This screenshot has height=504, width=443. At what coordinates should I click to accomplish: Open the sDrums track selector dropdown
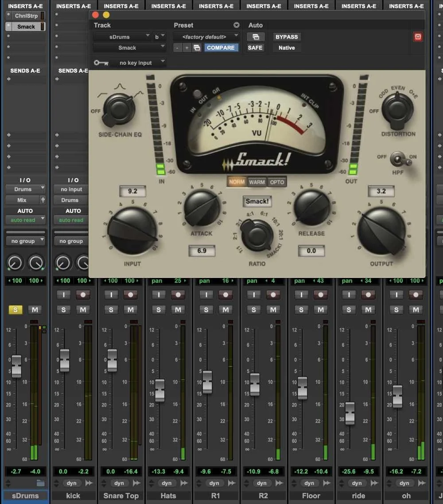click(x=122, y=37)
